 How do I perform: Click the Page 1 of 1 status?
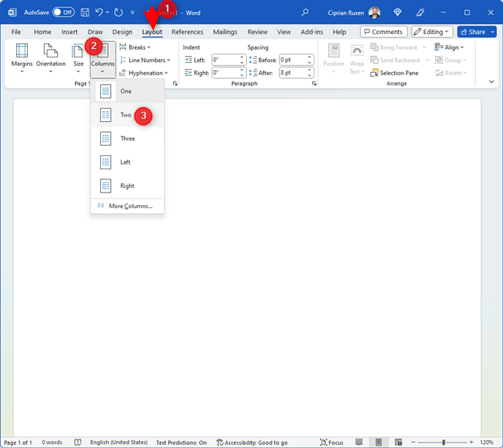(x=18, y=443)
